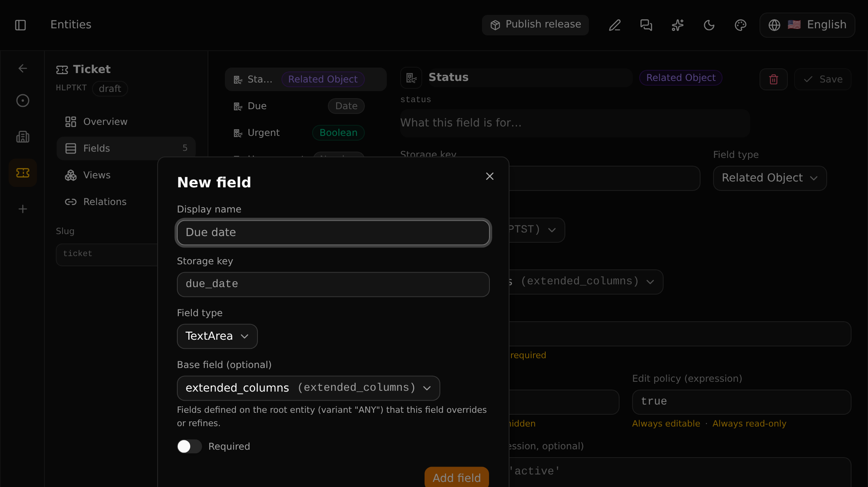Expand the Base field extended_columns dropdown

tap(309, 388)
